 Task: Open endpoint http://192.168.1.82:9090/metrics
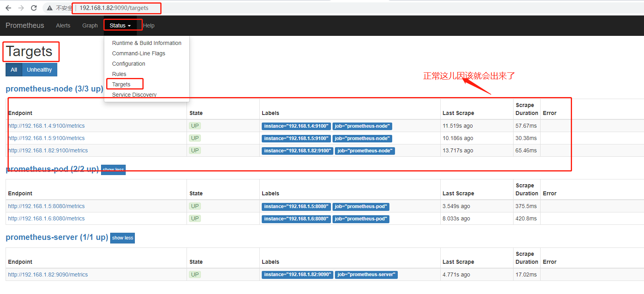coord(48,275)
